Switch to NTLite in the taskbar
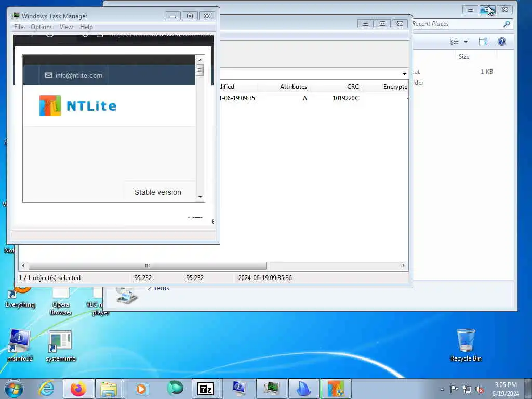The width and height of the screenshot is (532, 399). click(x=336, y=389)
